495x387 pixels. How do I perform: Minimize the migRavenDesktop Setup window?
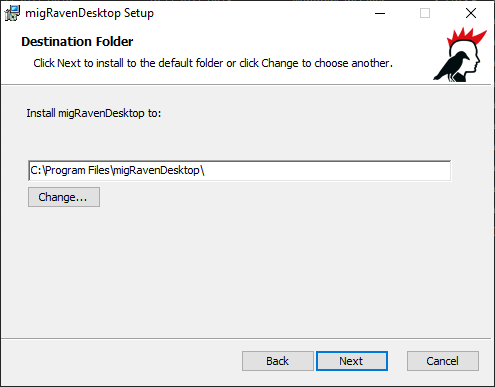pos(380,13)
